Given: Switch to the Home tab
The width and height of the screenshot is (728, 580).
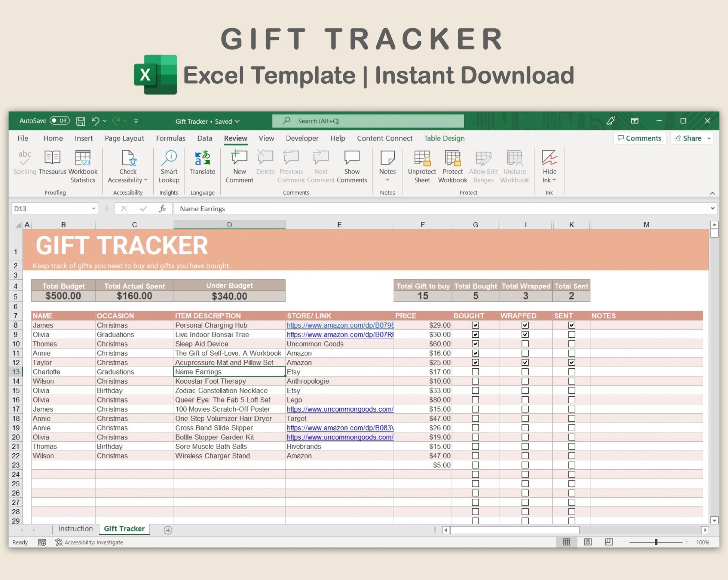Looking at the screenshot, I should tap(53, 138).
